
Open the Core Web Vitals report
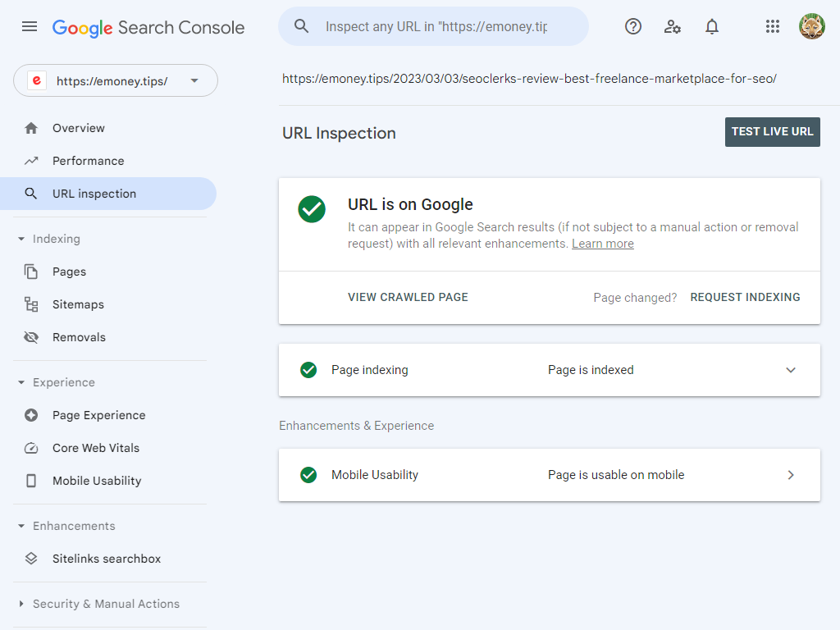(x=95, y=448)
